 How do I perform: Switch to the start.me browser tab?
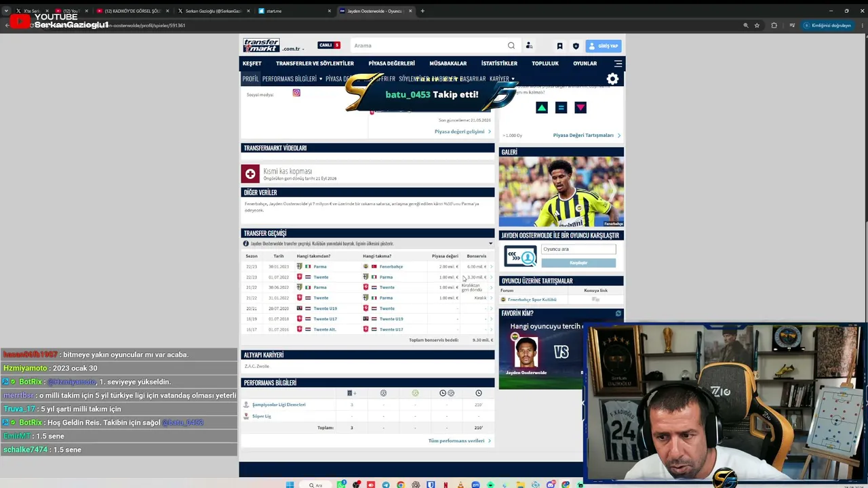click(295, 11)
